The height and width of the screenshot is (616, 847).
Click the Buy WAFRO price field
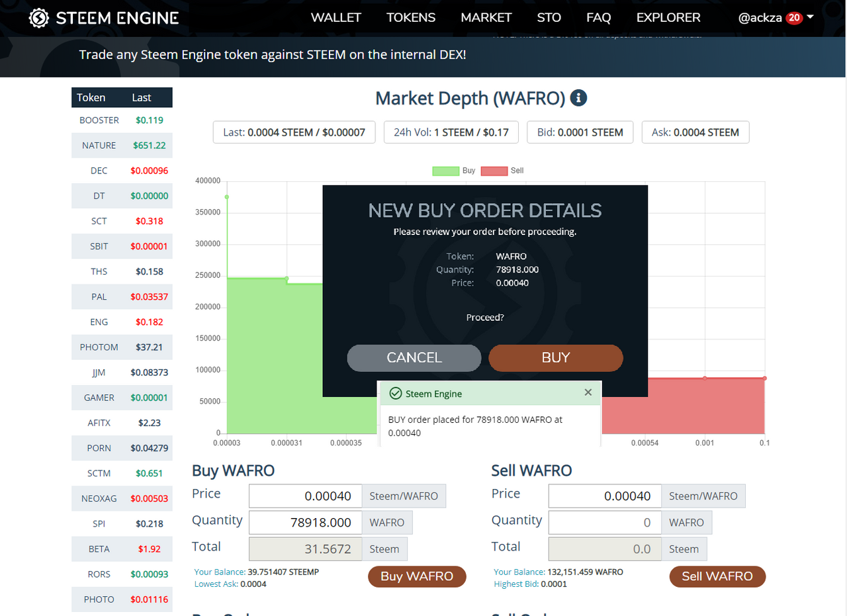pyautogui.click(x=306, y=496)
